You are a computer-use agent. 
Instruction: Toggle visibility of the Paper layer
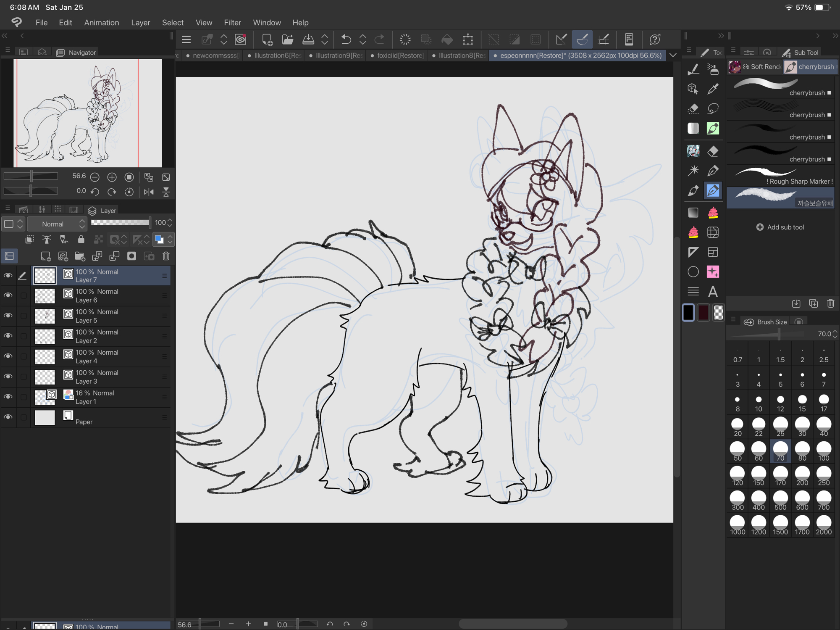tap(8, 417)
